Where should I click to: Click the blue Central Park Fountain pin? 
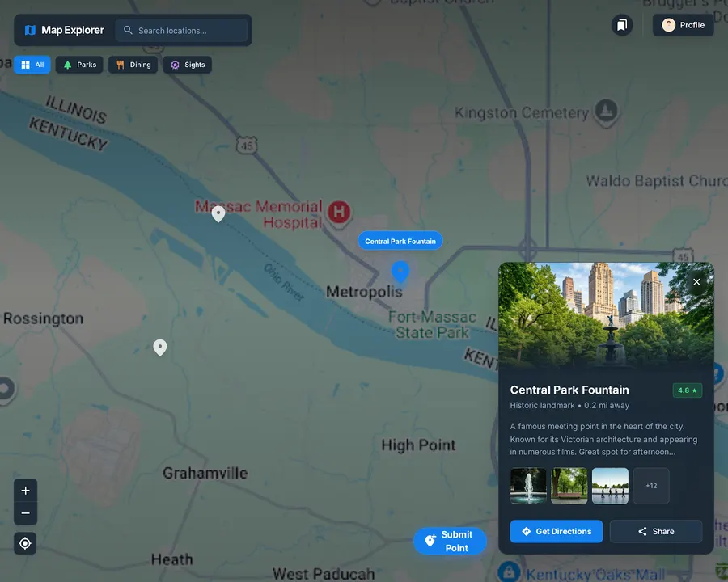[x=400, y=272]
